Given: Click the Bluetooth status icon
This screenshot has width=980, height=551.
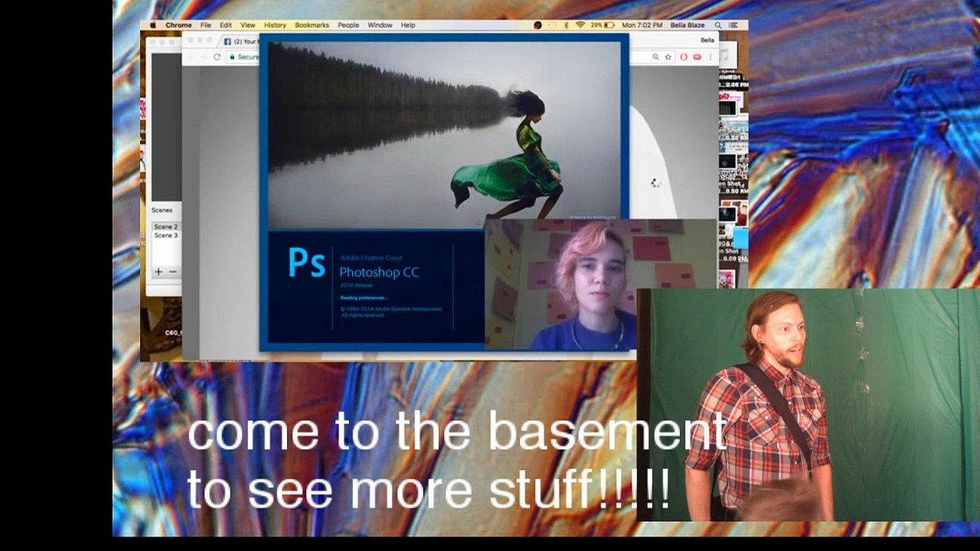Looking at the screenshot, I should [x=567, y=25].
